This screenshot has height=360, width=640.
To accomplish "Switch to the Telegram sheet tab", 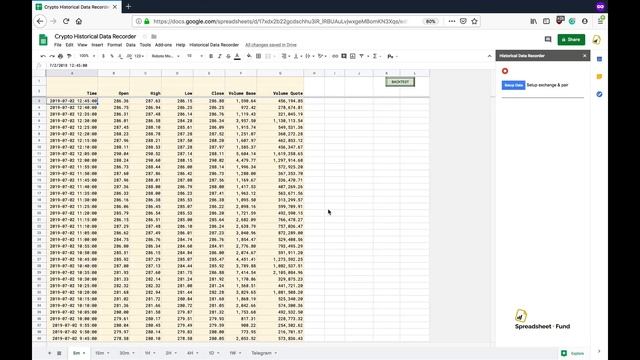I will (264, 353).
